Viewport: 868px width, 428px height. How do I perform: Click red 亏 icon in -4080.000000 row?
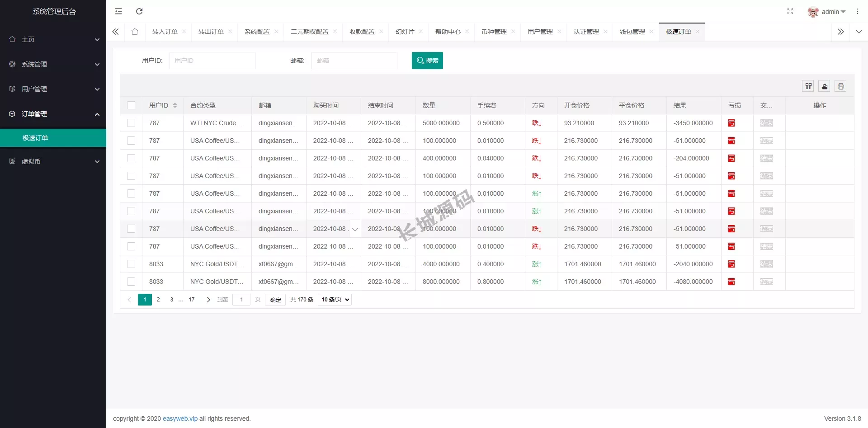(731, 282)
